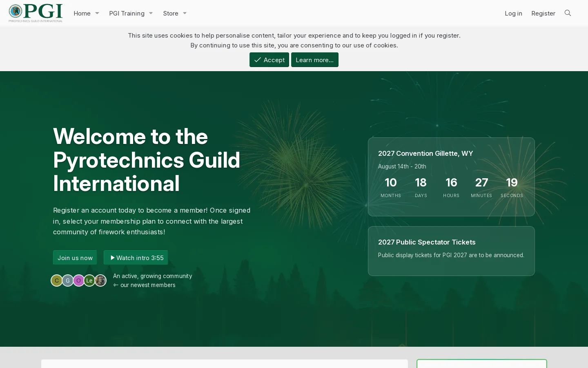
Task: Expand the Home menu dropdown arrow
Action: click(97, 13)
